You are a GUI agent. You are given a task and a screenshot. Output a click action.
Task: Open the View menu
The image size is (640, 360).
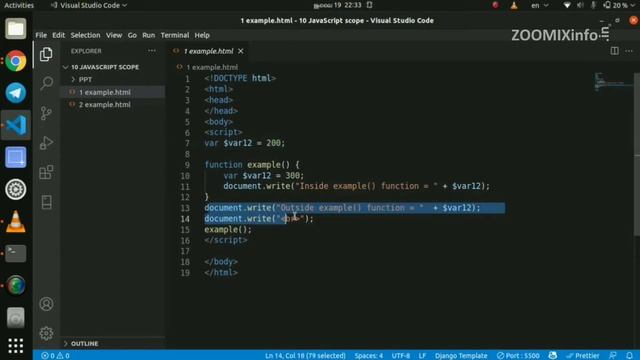click(x=114, y=35)
